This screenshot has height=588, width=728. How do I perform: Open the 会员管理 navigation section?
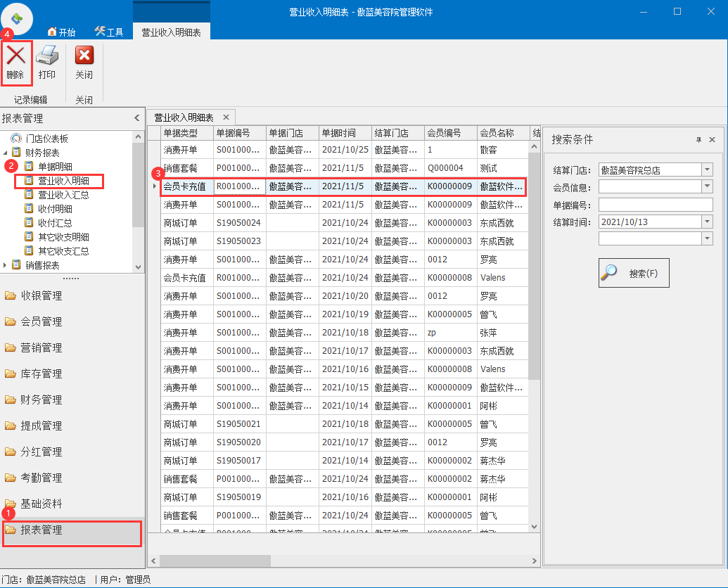42,321
